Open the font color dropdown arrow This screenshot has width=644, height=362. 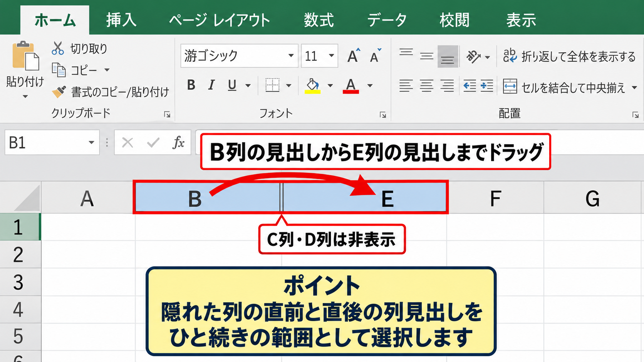370,85
